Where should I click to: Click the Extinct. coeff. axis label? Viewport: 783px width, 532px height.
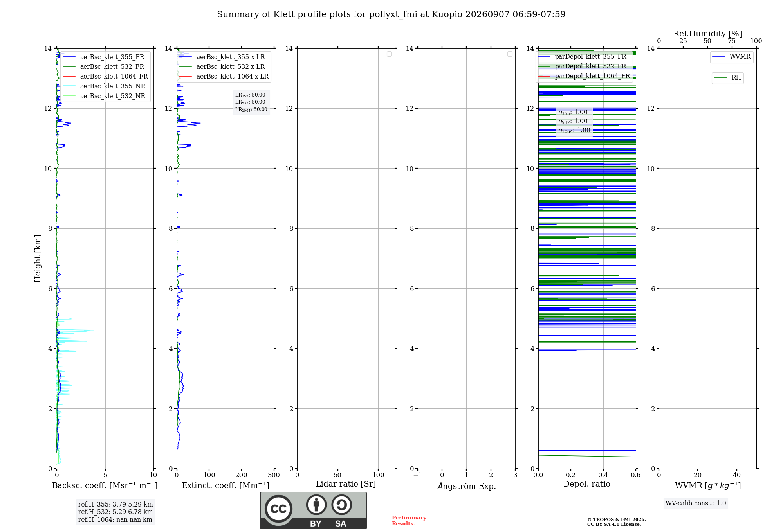pos(226,485)
